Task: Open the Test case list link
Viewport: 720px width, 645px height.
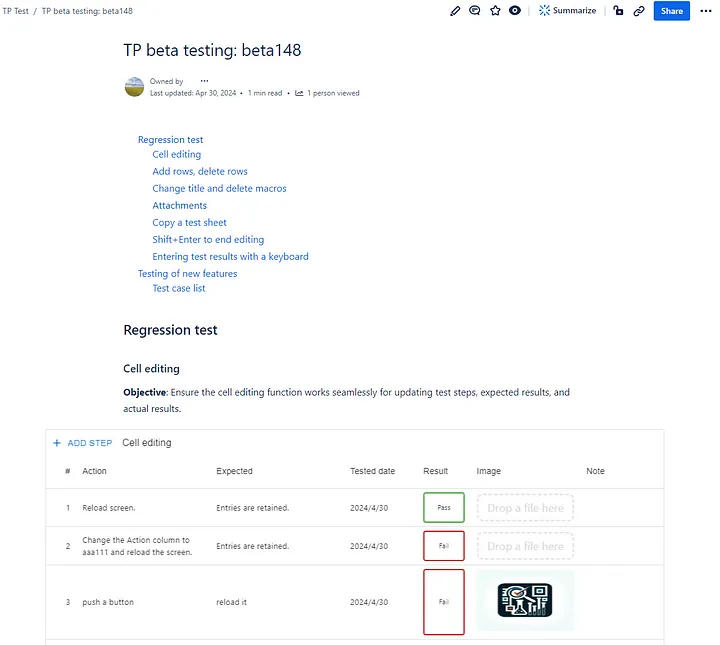Action: (x=179, y=289)
